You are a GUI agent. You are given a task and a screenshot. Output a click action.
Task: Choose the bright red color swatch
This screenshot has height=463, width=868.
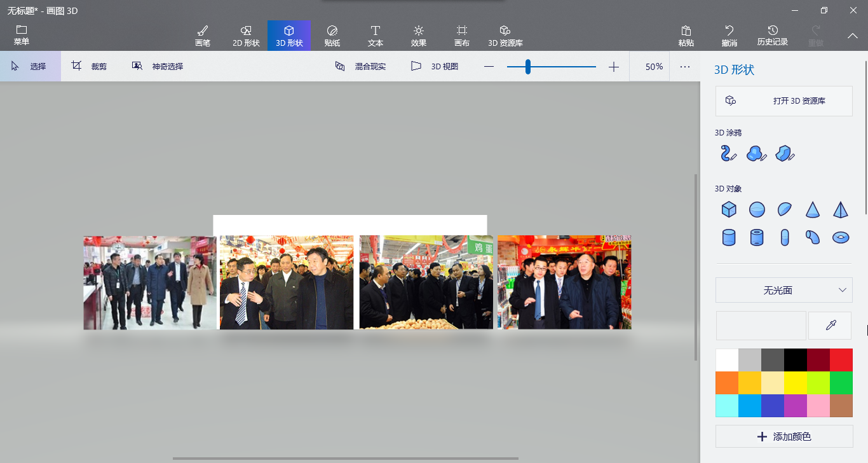click(841, 360)
